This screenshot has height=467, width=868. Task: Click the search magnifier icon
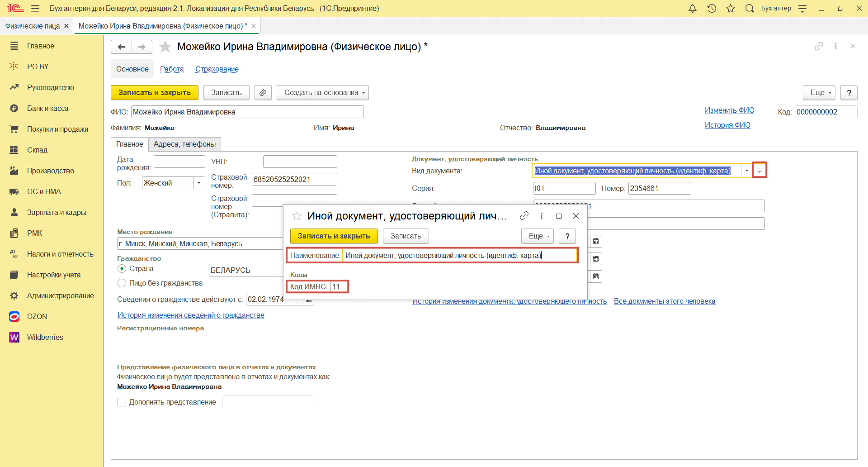(750, 8)
